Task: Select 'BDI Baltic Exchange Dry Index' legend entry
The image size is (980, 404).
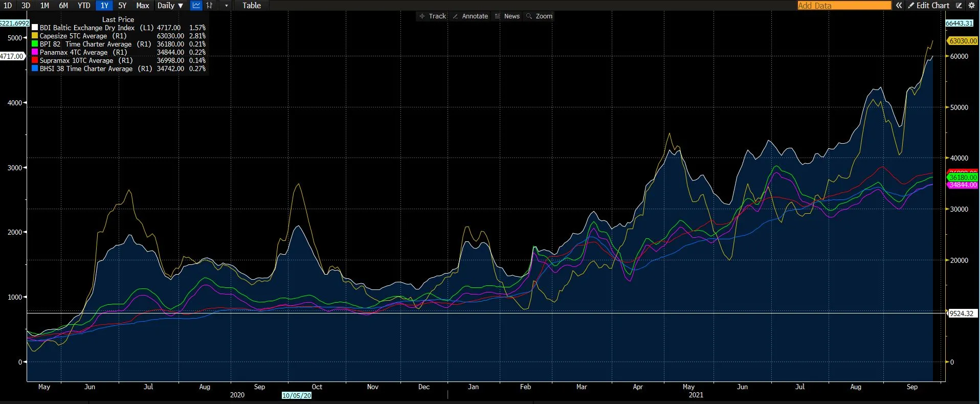Action: [87, 28]
